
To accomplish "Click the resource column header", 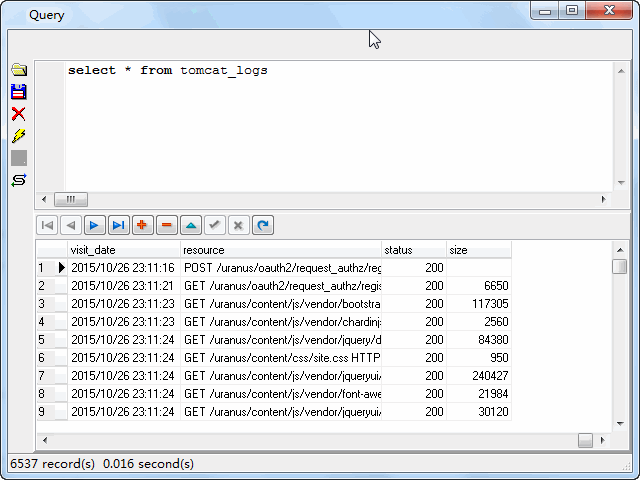I will point(280,249).
